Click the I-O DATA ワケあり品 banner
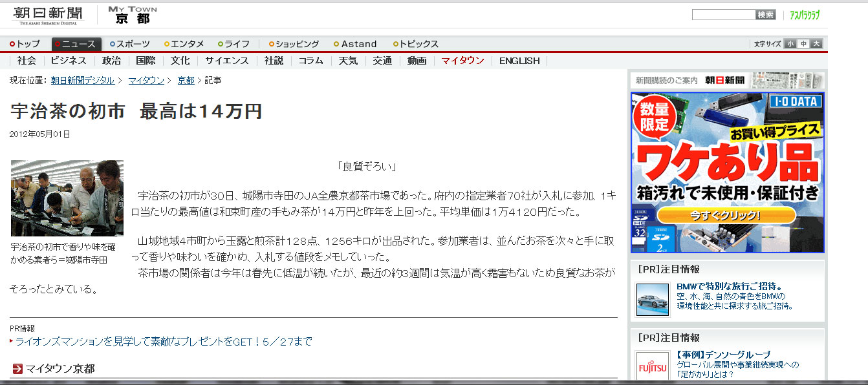 tap(727, 172)
